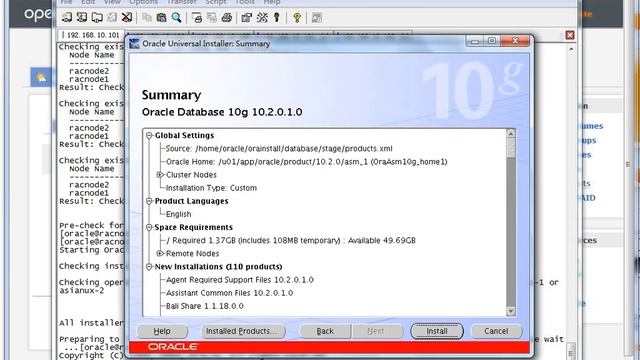Image resolution: width=640 pixels, height=360 pixels.
Task: Open the Transfer menu in terminal window
Action: point(182,2)
